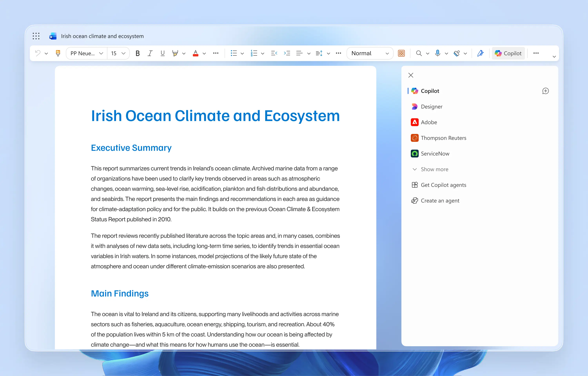Click the orange add-ins grid icon

[x=401, y=53]
